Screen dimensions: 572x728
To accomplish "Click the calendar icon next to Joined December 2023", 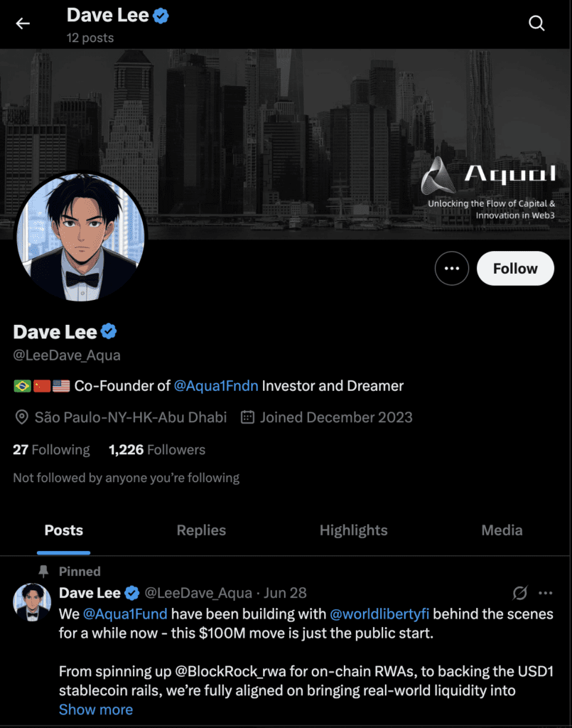I will (x=248, y=417).
